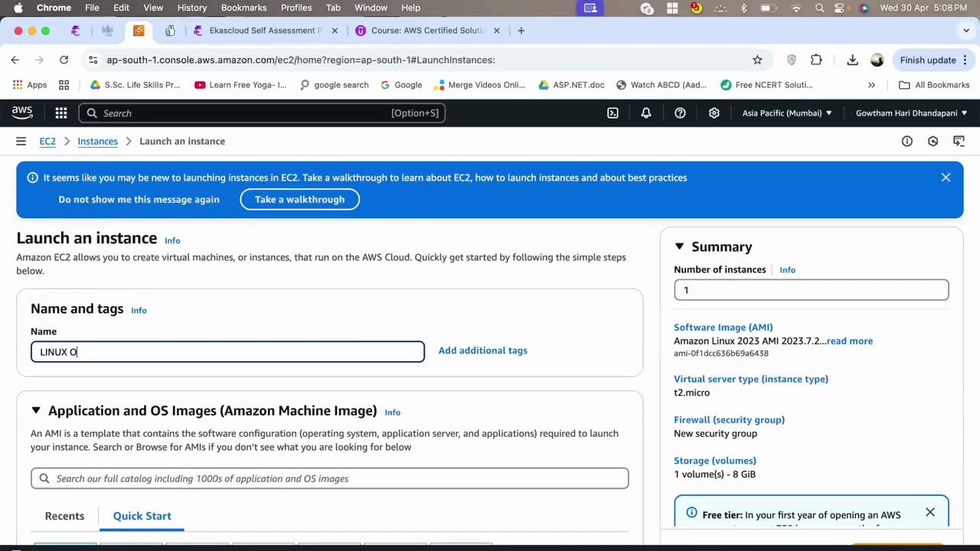
Task: Open the ASP.NET.doc bookmark
Action: click(x=571, y=85)
